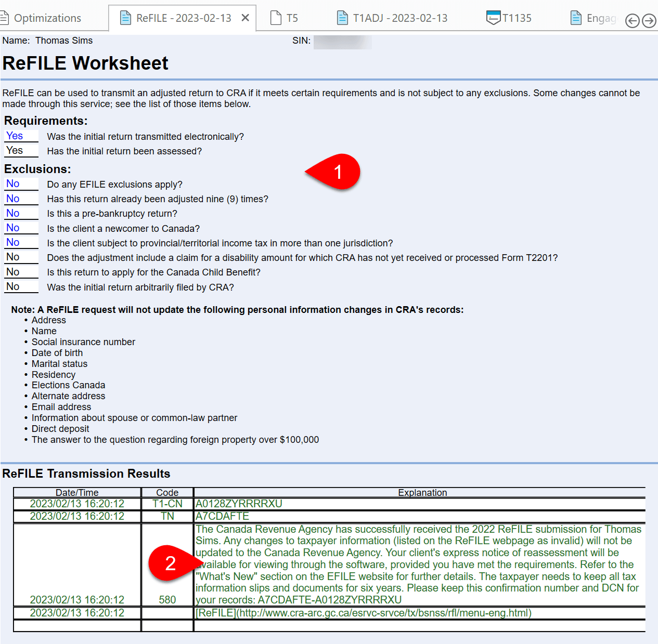The width and height of the screenshot is (658, 644).
Task: Change the answer for EFILE exclusions apply
Action: 21,183
